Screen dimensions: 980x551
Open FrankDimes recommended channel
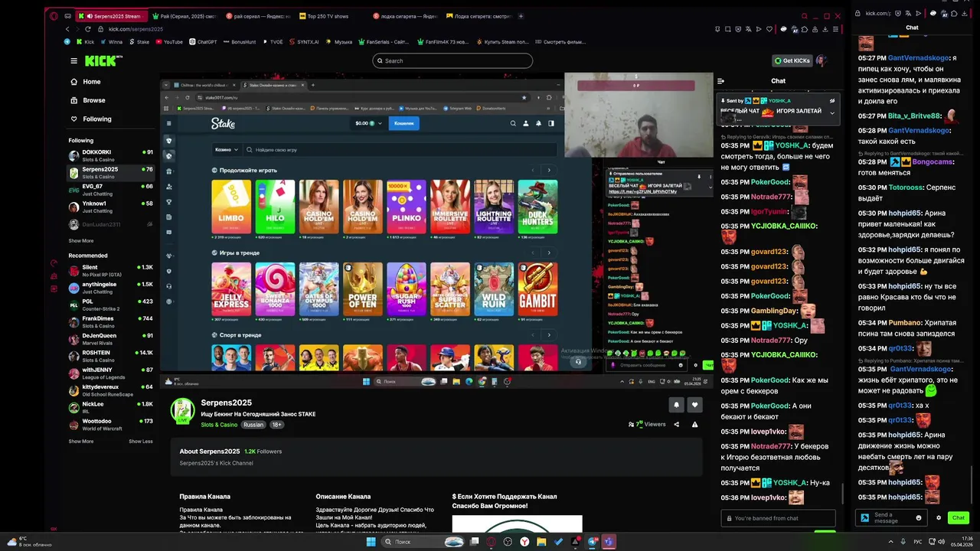click(x=112, y=321)
